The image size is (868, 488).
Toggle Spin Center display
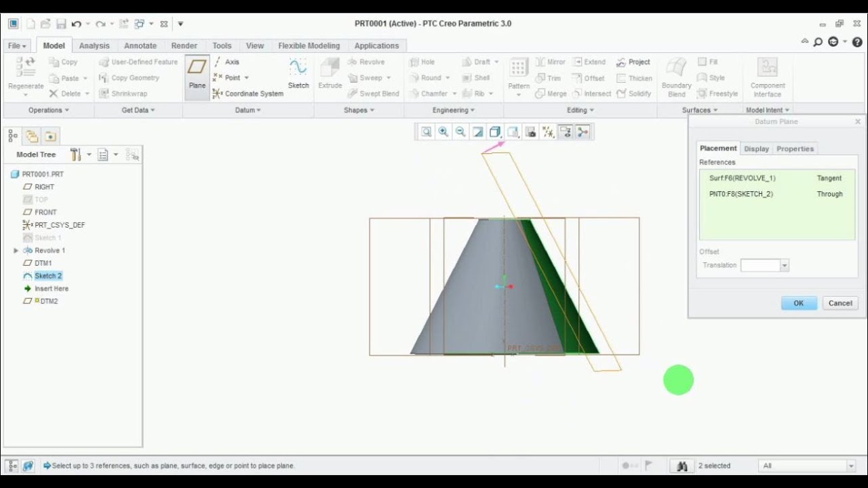583,132
